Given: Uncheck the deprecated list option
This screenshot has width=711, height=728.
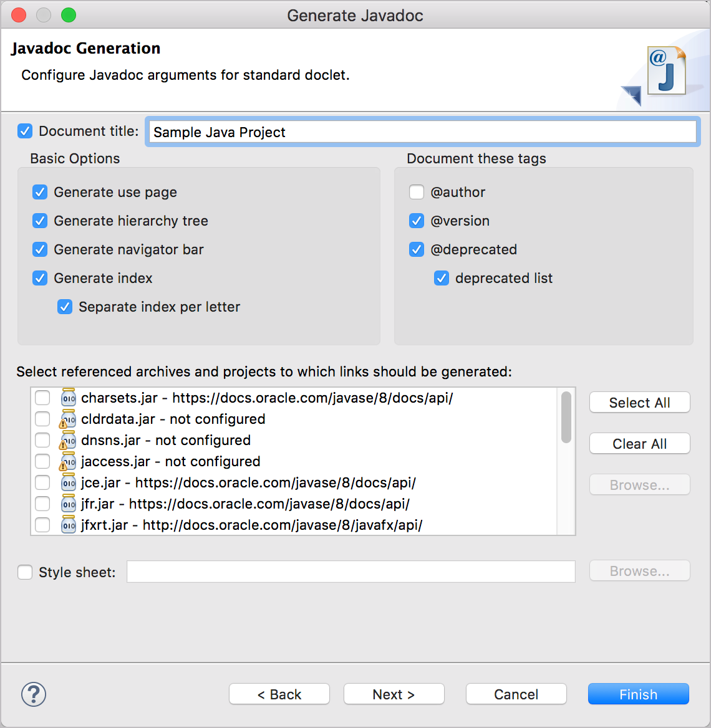Looking at the screenshot, I should (442, 278).
